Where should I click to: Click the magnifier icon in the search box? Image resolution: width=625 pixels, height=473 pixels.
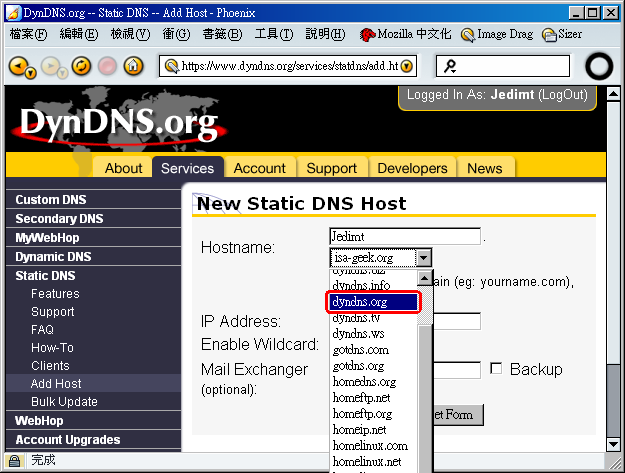point(450,66)
